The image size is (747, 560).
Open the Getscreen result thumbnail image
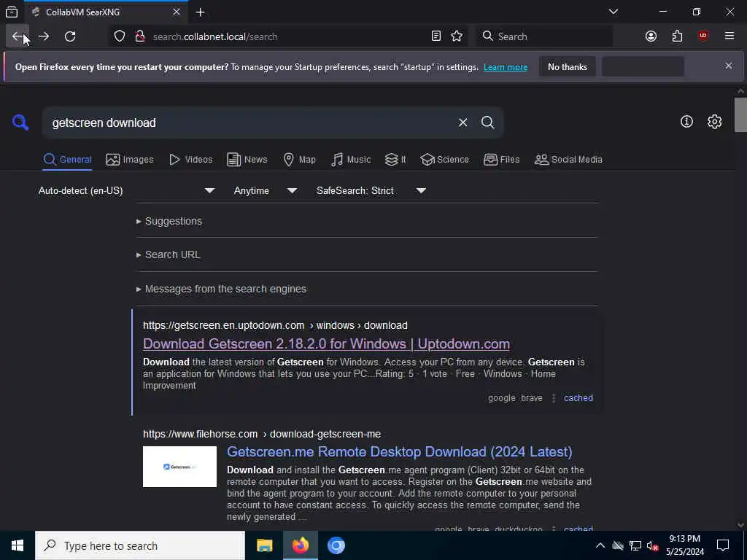179,467
